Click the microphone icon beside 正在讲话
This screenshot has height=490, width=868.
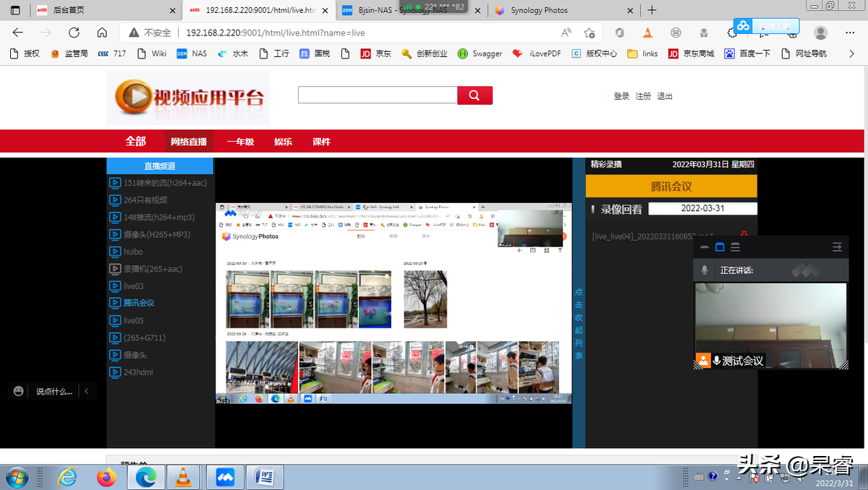[705, 270]
